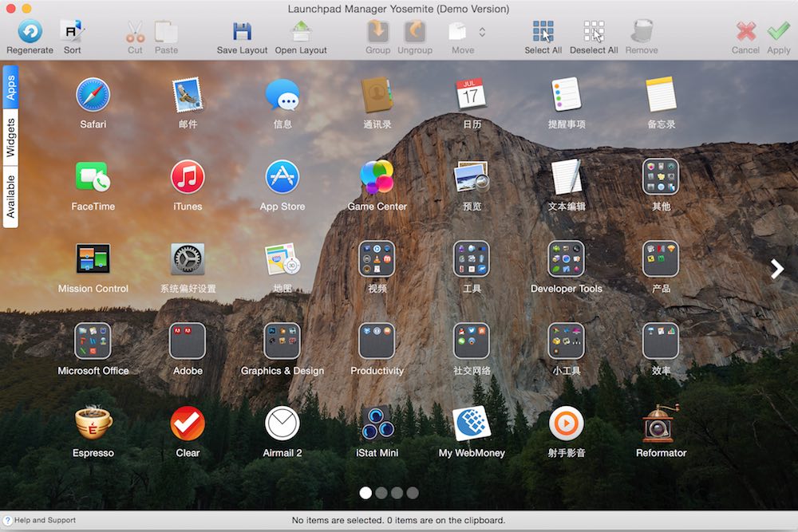Select the Game Center icon
798x532 pixels.
click(x=377, y=176)
